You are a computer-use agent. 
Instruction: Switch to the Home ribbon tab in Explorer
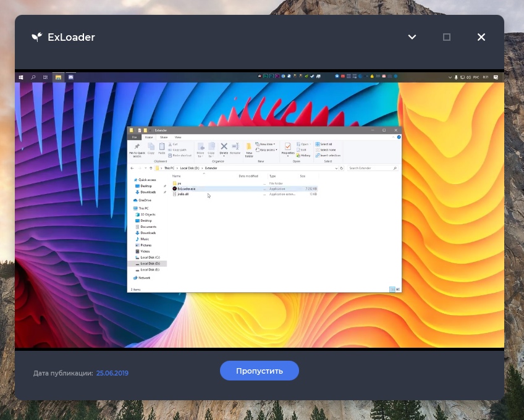149,137
